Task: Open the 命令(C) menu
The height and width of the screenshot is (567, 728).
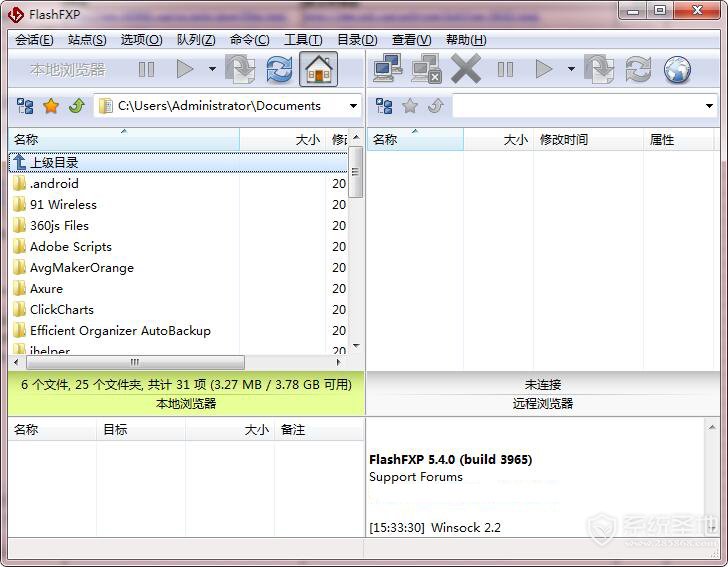Action: 250,40
